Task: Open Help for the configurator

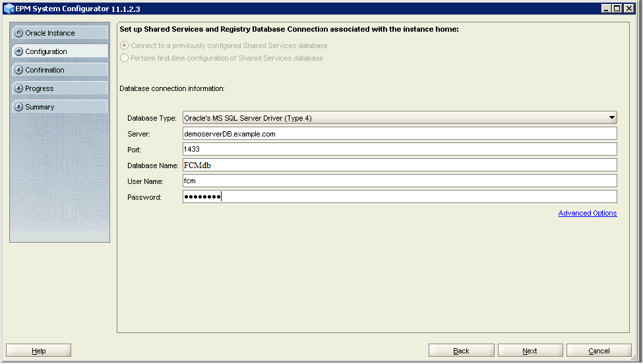Action: pos(38,351)
